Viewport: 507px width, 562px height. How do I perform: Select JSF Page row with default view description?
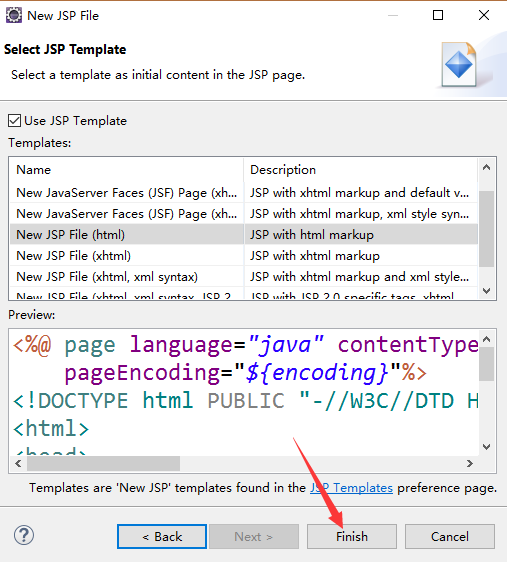(x=244, y=193)
